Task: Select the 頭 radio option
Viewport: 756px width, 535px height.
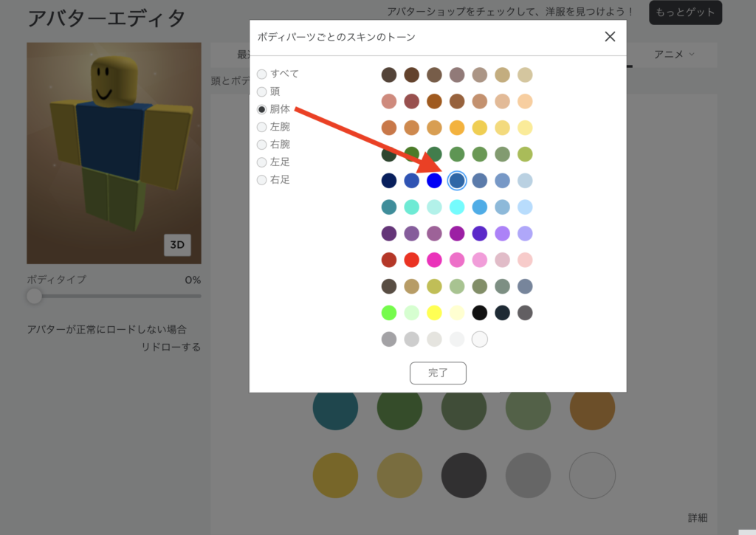Action: tap(262, 92)
